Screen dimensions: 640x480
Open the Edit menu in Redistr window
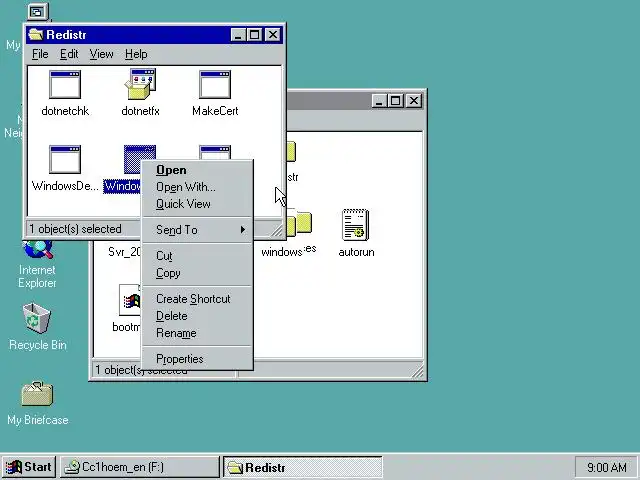tap(69, 54)
